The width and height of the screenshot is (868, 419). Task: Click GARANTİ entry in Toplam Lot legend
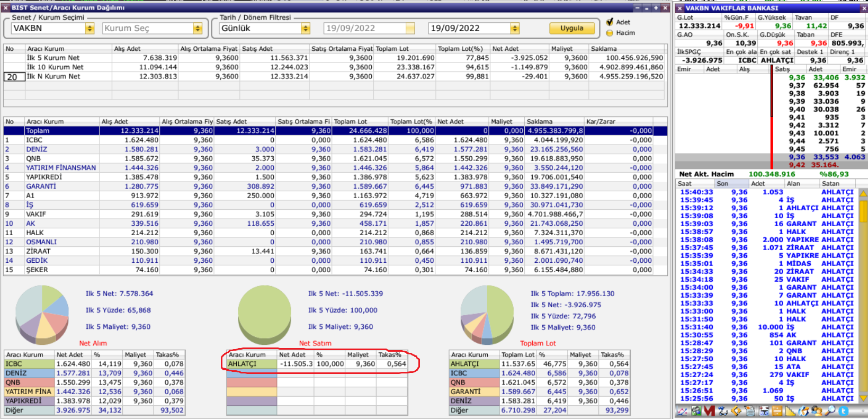pyautogui.click(x=474, y=391)
